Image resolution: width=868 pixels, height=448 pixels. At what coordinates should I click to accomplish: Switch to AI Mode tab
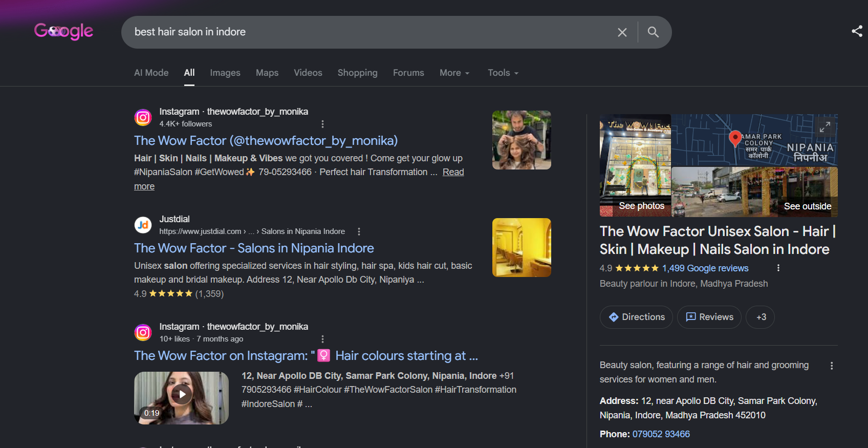click(x=151, y=73)
